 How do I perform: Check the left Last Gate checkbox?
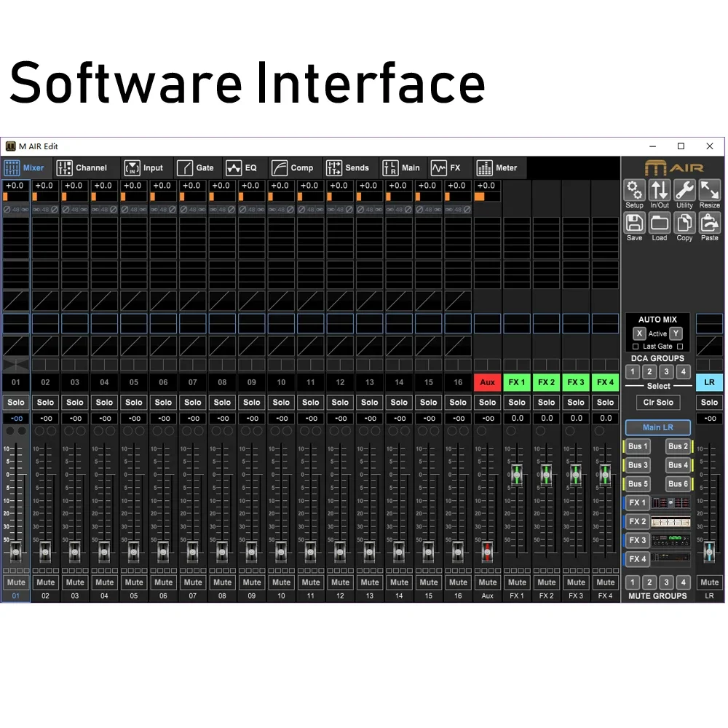636,347
